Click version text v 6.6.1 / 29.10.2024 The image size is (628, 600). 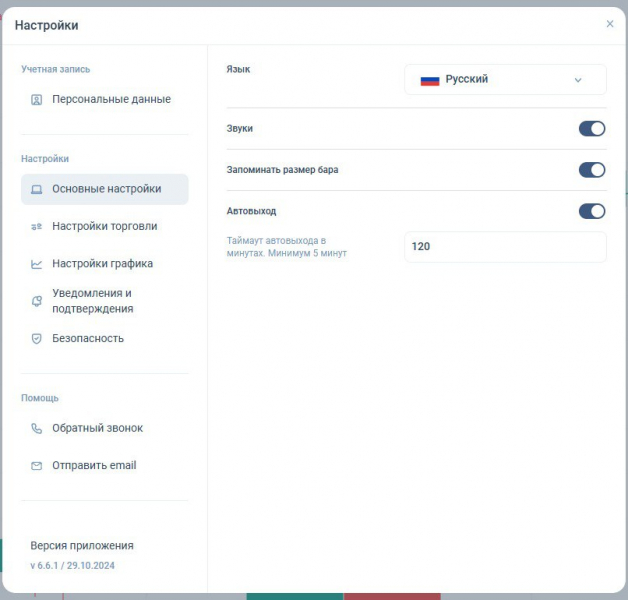coord(72,566)
